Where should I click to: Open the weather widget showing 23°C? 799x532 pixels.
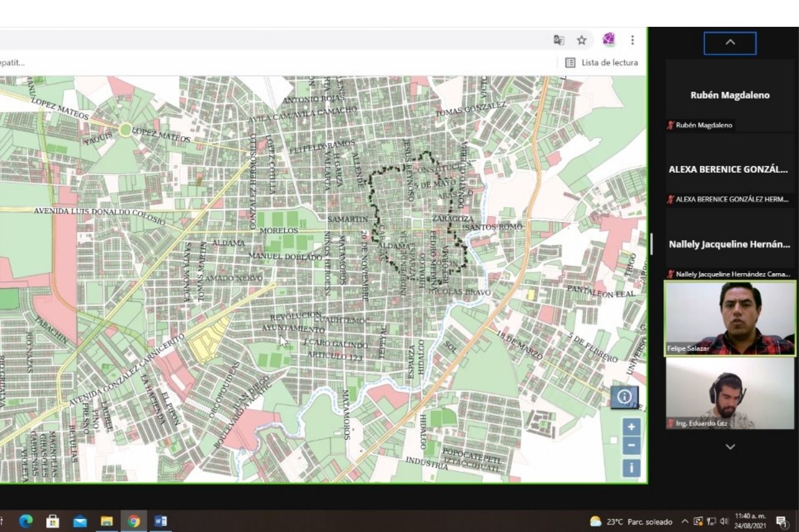pos(630,521)
